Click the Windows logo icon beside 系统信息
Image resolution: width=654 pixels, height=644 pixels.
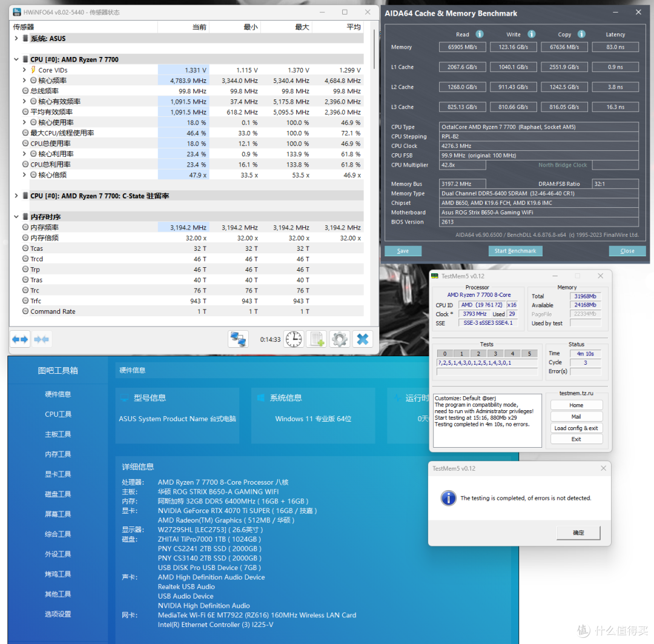click(260, 398)
